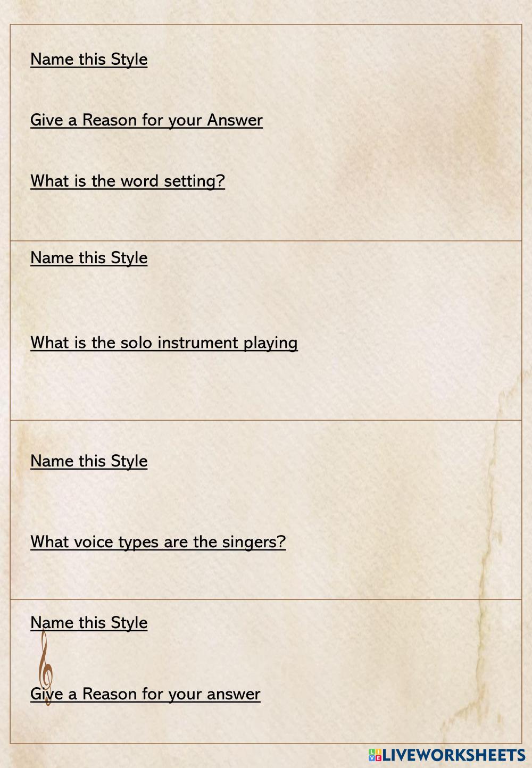Click 'What is the solo instrument playing' question

164,343
